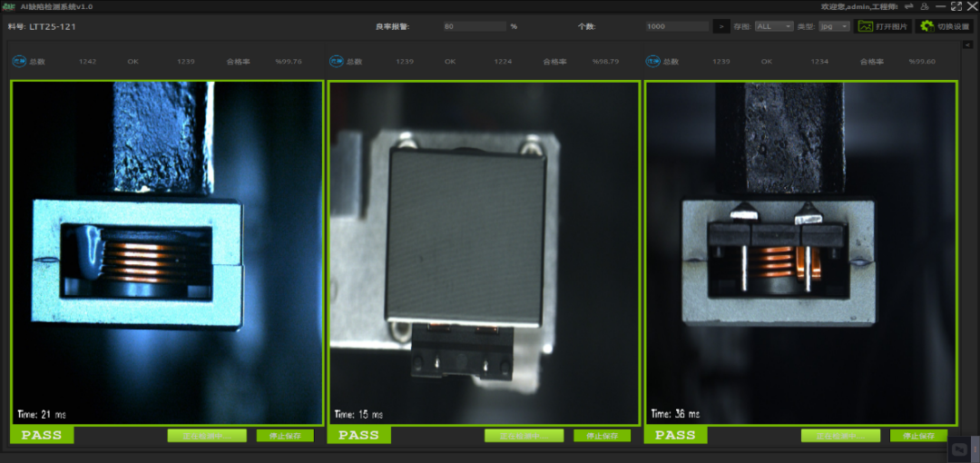This screenshot has width=980, height=463.
Task: Open the 存图 ALL dropdown
Action: tap(774, 26)
